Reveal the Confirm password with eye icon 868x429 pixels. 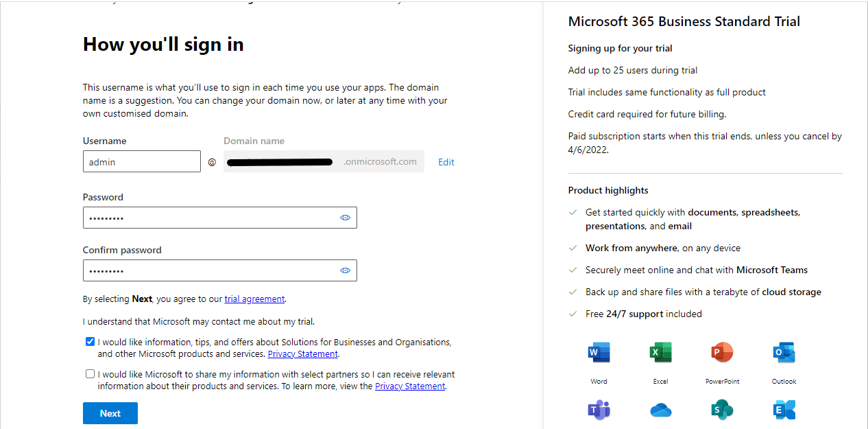tap(346, 270)
